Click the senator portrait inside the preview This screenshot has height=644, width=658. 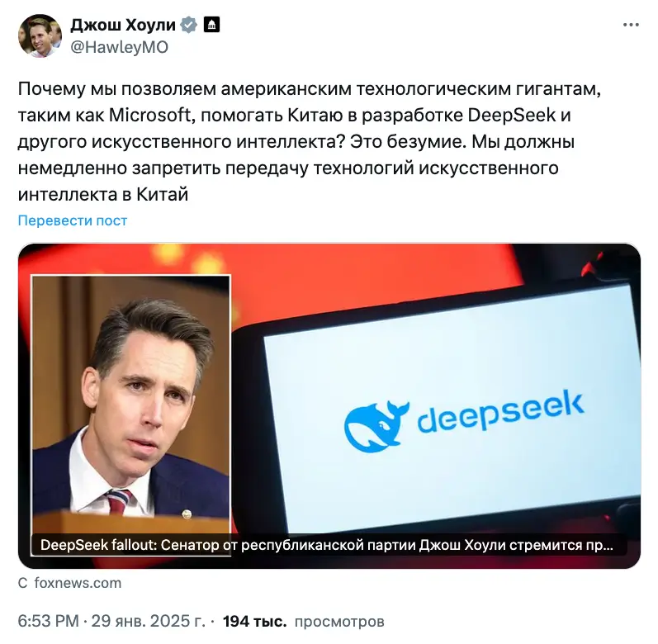click(x=131, y=405)
